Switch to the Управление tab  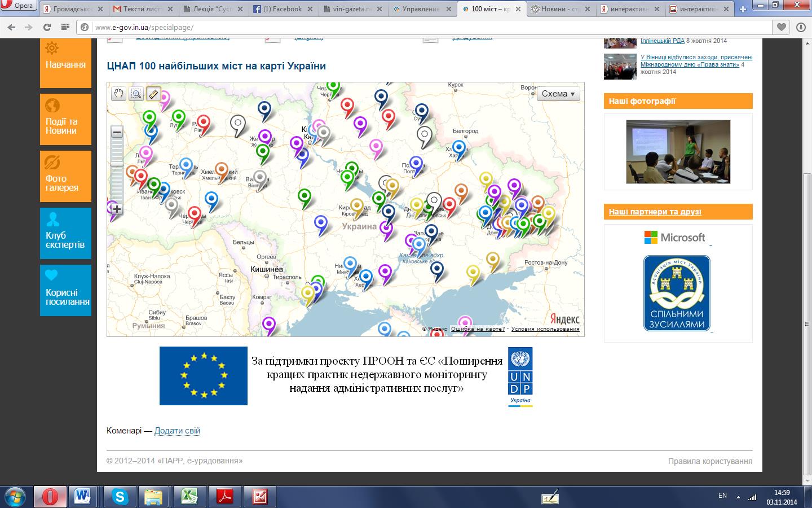point(422,9)
